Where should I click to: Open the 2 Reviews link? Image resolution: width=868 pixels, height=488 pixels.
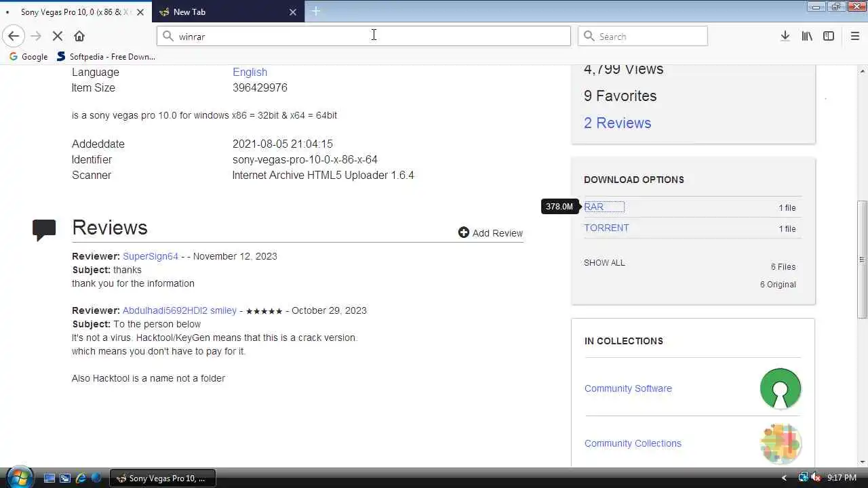(x=617, y=123)
